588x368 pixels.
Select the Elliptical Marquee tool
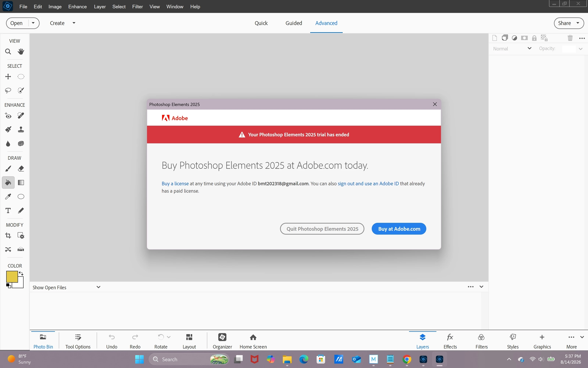click(21, 77)
